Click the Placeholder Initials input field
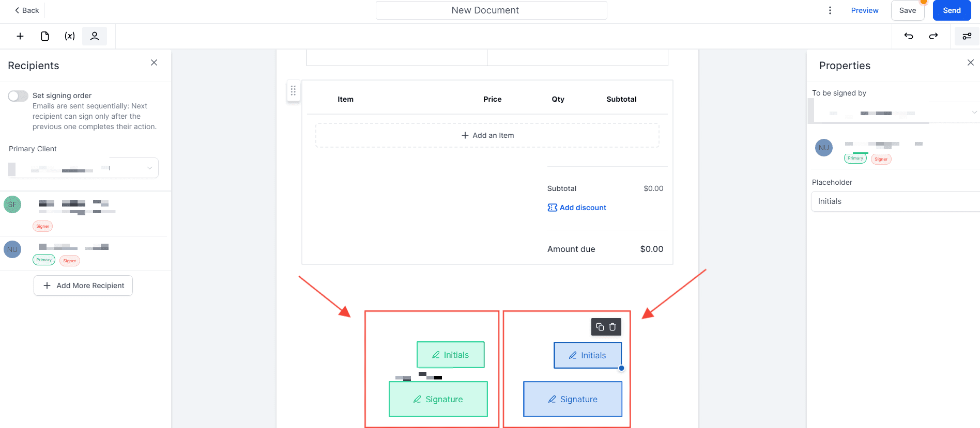The width and height of the screenshot is (980, 428). pyautogui.click(x=894, y=201)
